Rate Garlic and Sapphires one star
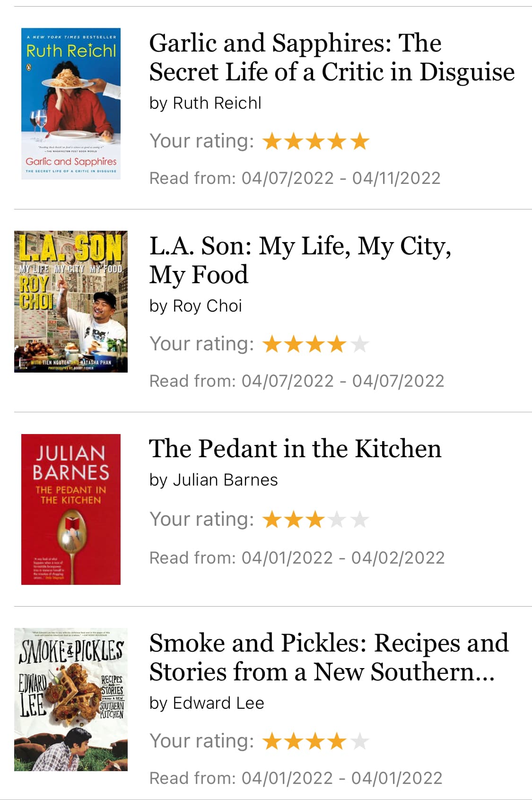Viewport: 532px width, 800px height. pos(272,141)
